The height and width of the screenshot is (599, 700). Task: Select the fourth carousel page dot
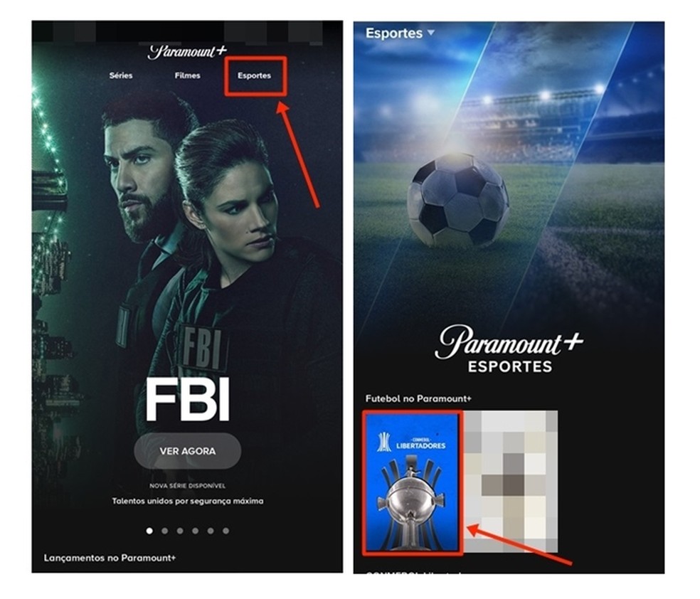(195, 531)
